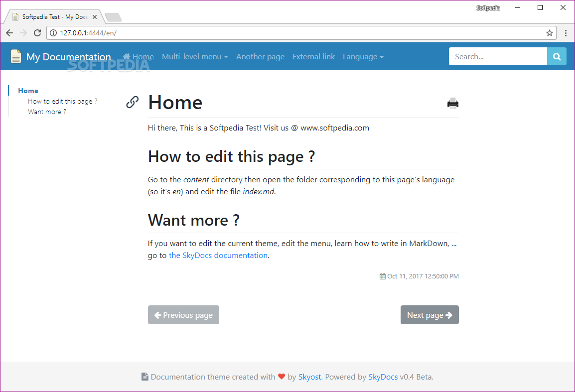The image size is (575, 392).
Task: Jump to 'How to edit this page ?' in sidebar
Action: 63,101
